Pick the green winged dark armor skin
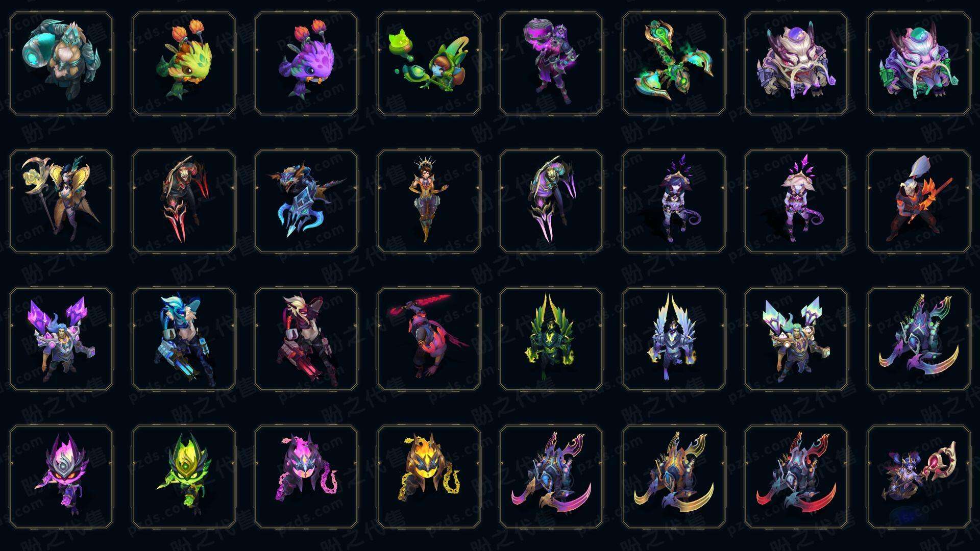The image size is (980, 551). tap(551, 339)
